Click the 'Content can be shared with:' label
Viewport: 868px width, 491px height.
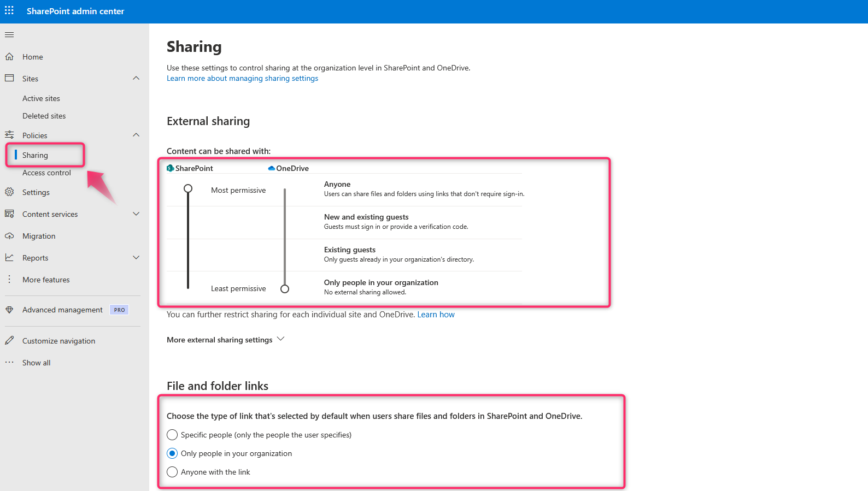pos(219,151)
